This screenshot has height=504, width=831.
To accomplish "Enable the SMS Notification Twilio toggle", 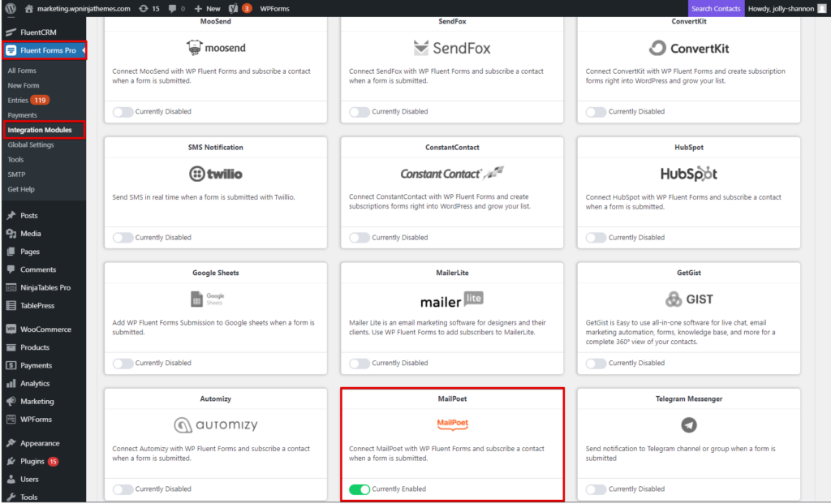I will pyautogui.click(x=123, y=238).
